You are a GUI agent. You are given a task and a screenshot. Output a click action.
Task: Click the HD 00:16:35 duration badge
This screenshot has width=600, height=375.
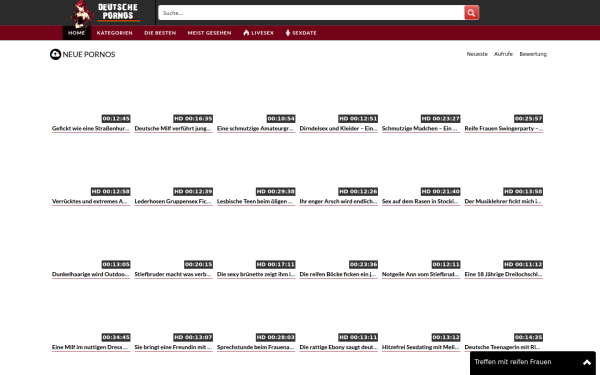(x=193, y=119)
